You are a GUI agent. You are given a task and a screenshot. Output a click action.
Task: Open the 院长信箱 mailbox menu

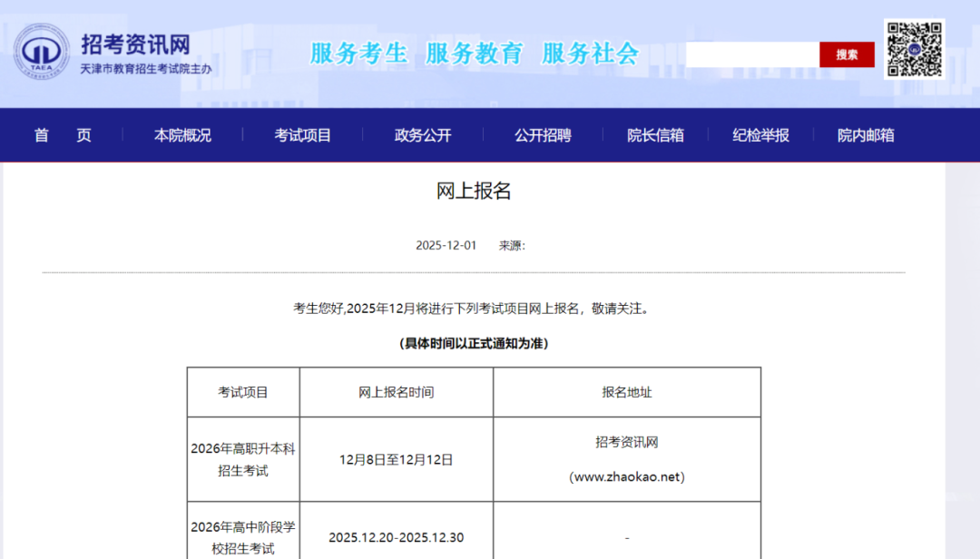point(655,134)
